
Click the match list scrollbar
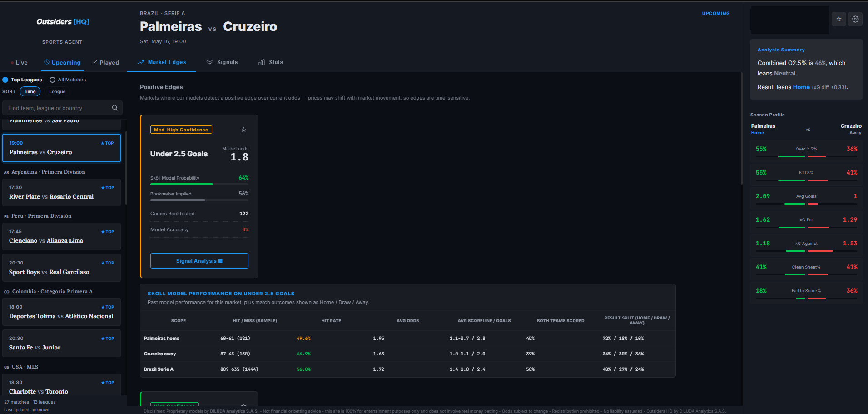[x=126, y=168]
